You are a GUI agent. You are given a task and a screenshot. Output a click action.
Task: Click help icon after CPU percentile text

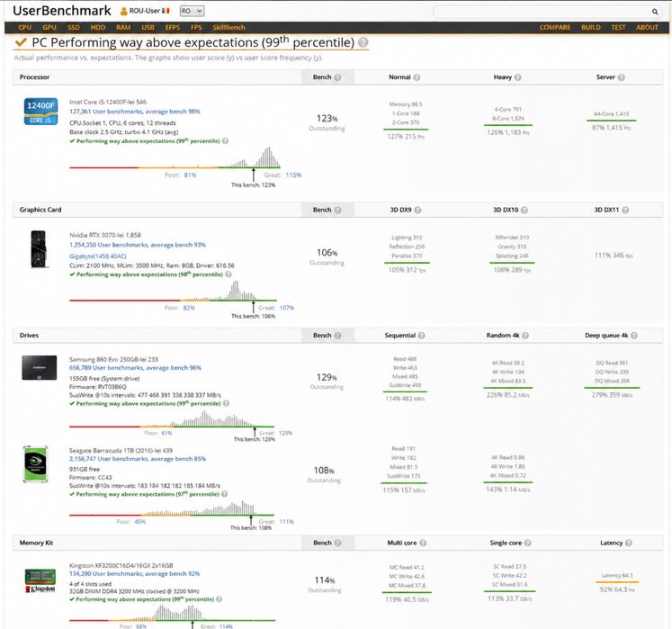click(x=226, y=140)
